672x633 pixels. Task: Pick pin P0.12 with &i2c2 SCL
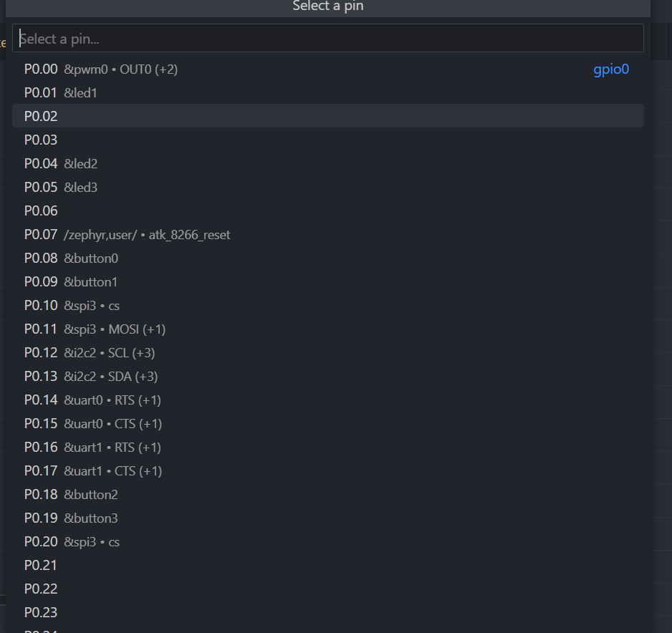click(x=90, y=353)
